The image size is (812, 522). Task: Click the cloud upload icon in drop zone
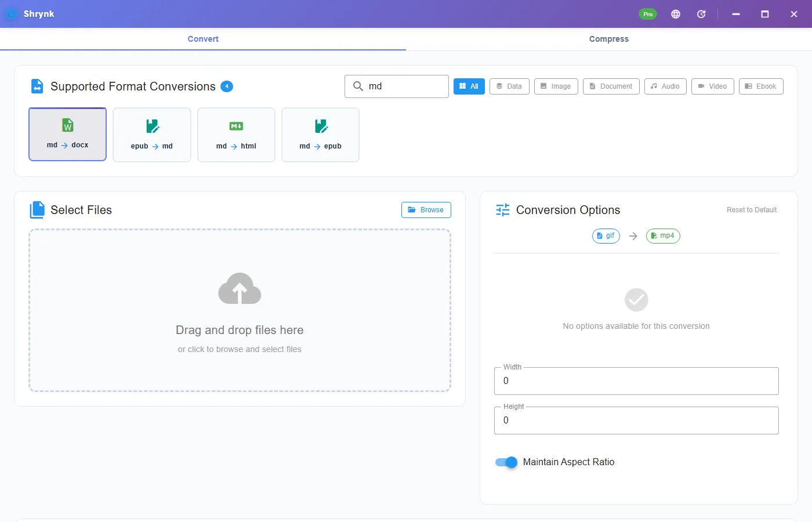tap(240, 288)
